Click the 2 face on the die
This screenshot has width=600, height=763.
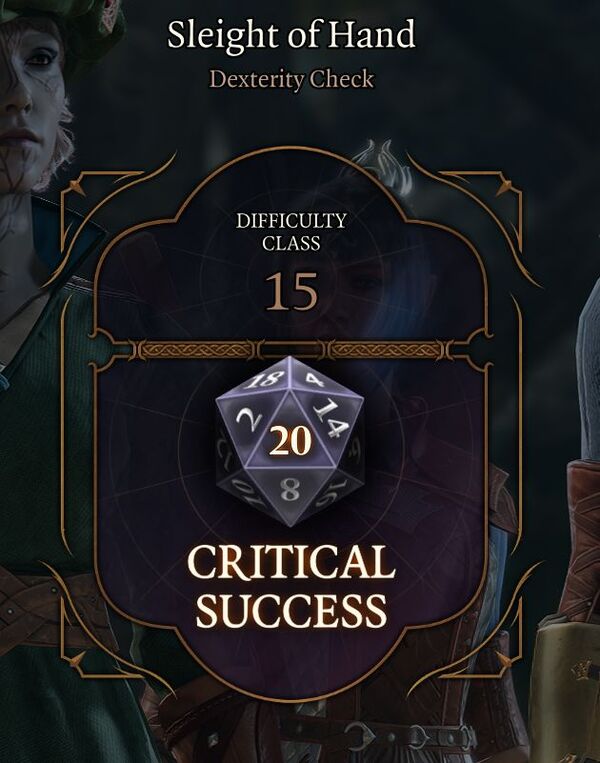pyautogui.click(x=250, y=419)
